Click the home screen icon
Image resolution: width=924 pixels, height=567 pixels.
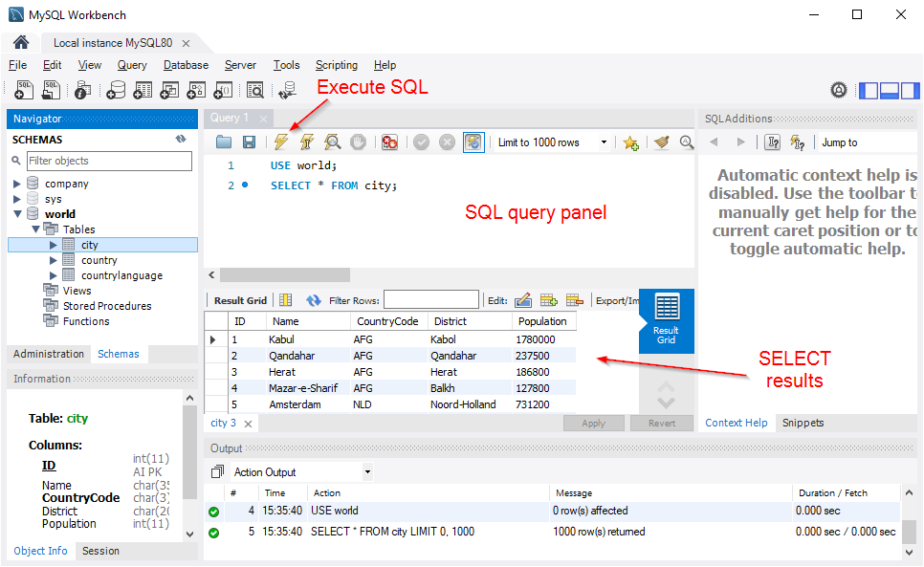pyautogui.click(x=21, y=42)
